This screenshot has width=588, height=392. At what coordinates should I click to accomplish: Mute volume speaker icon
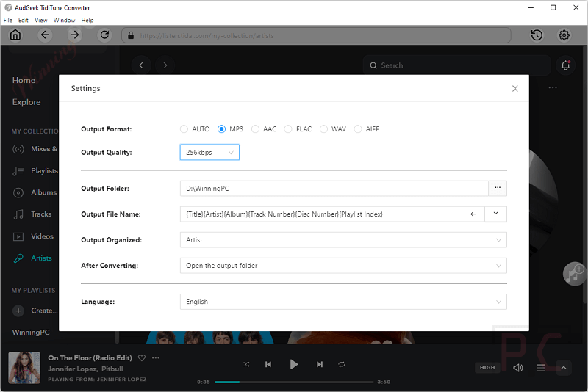[518, 368]
